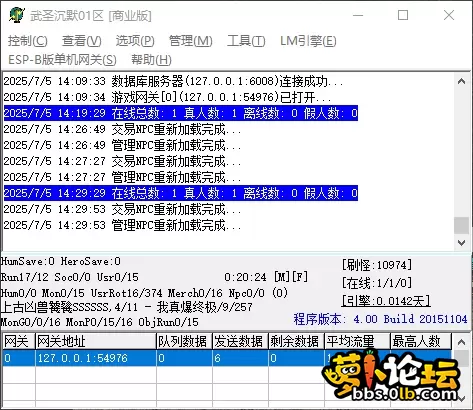Click the uptime 0:20:24 label
The width and height of the screenshot is (473, 410).
pyautogui.click(x=245, y=277)
